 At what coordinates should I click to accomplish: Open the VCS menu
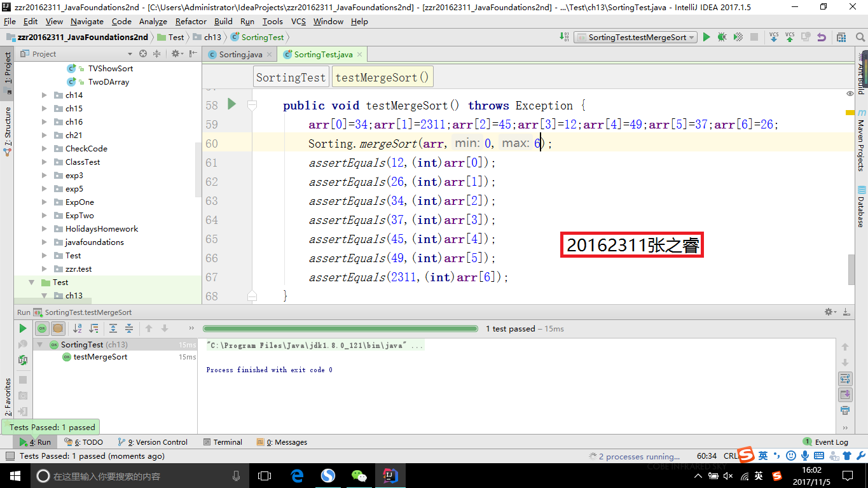pos(298,22)
